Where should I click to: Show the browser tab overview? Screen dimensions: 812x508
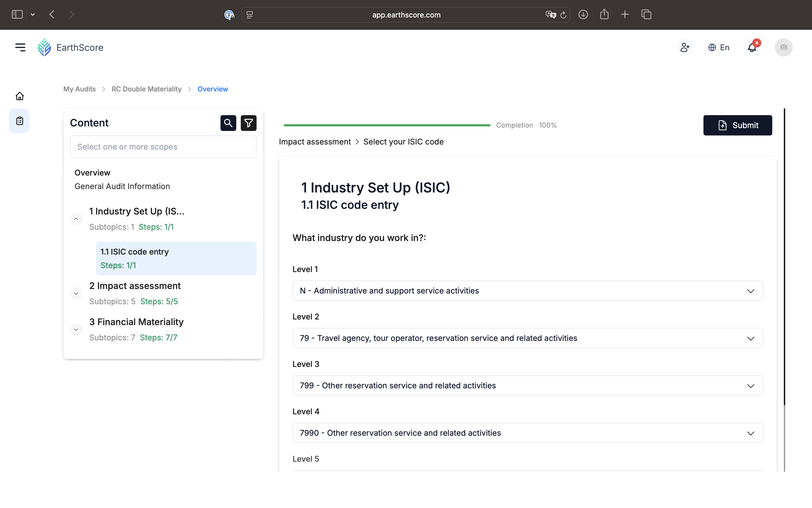click(x=646, y=14)
